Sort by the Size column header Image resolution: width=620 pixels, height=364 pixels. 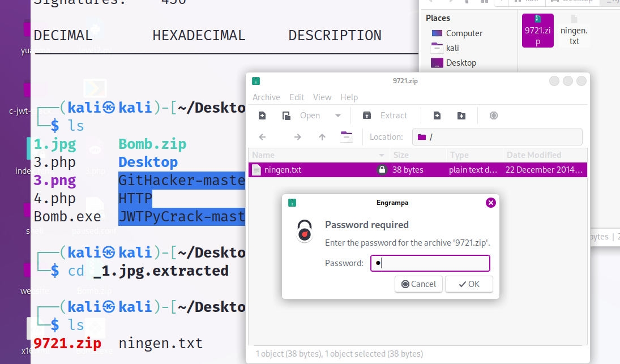(x=418, y=155)
